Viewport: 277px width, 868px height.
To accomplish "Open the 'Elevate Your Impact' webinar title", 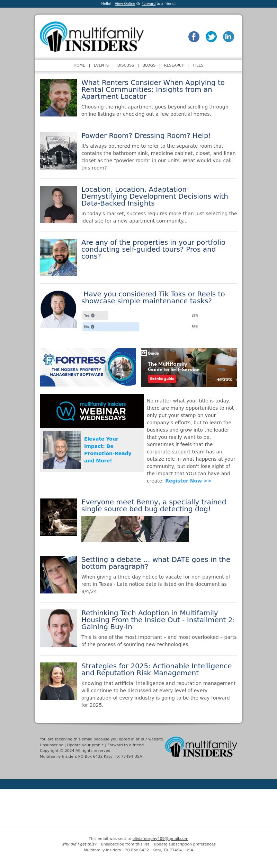I will [108, 450].
